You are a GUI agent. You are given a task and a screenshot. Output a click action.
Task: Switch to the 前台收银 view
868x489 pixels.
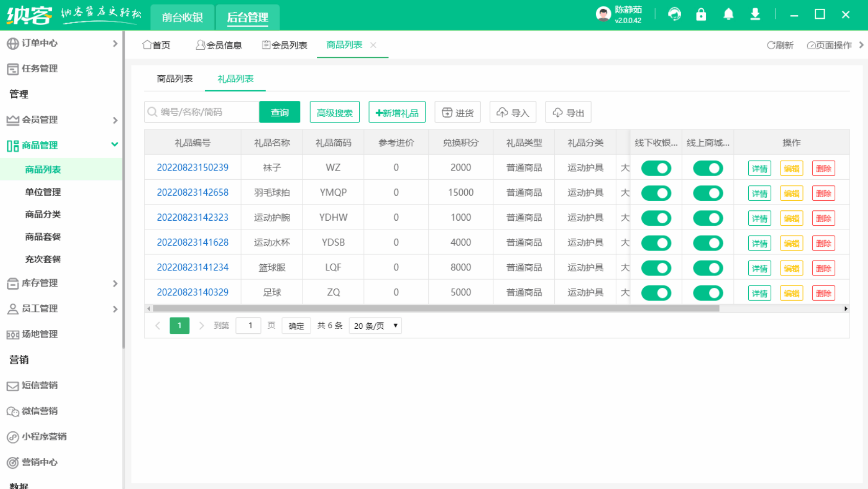pyautogui.click(x=182, y=17)
